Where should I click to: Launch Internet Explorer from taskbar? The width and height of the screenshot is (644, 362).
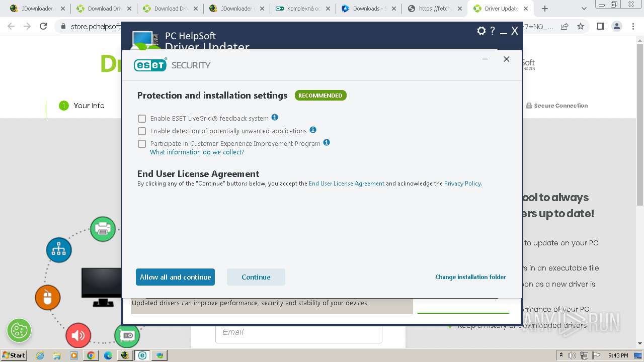[40, 355]
